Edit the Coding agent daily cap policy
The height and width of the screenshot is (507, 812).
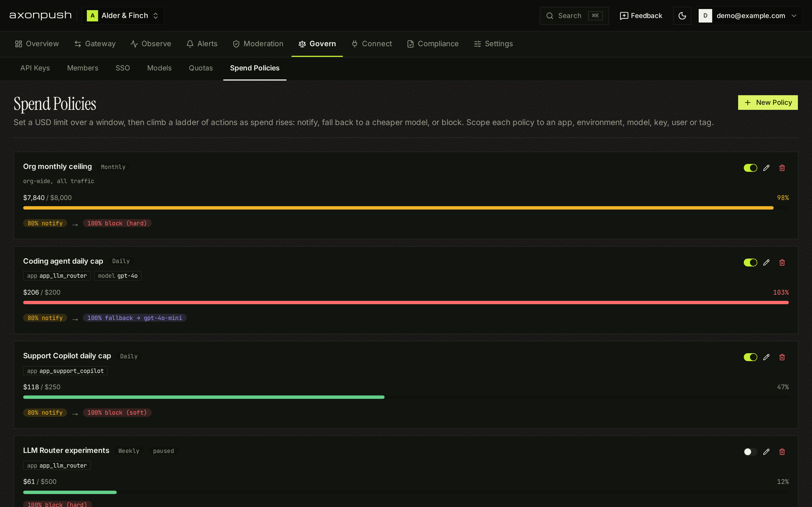[766, 263]
